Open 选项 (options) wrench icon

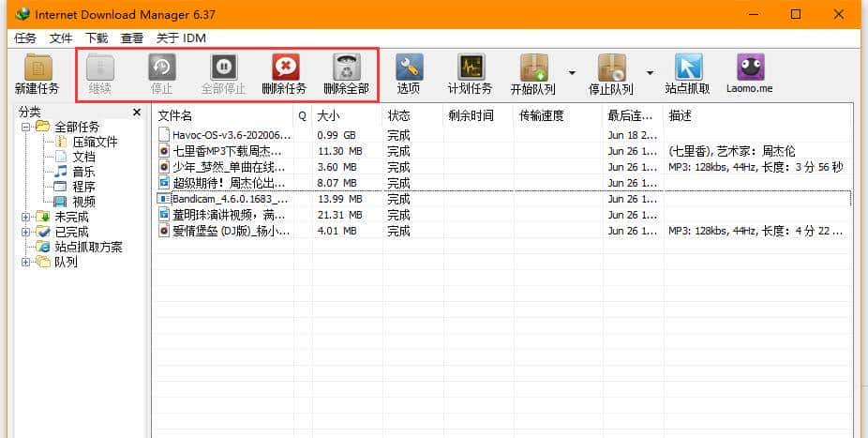tap(409, 67)
